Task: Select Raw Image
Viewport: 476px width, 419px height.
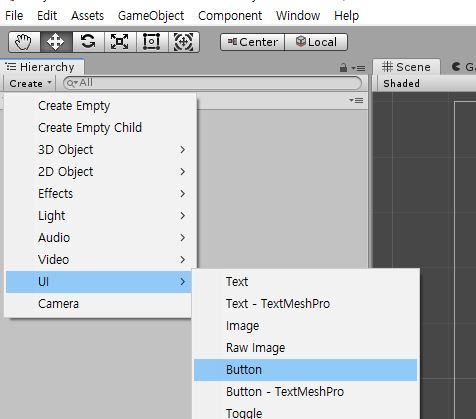Action: tap(305, 348)
